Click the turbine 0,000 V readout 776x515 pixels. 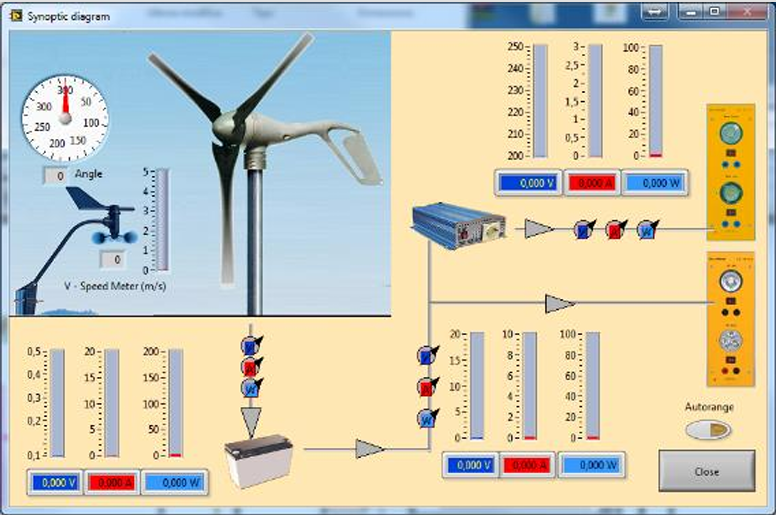pyautogui.click(x=55, y=482)
